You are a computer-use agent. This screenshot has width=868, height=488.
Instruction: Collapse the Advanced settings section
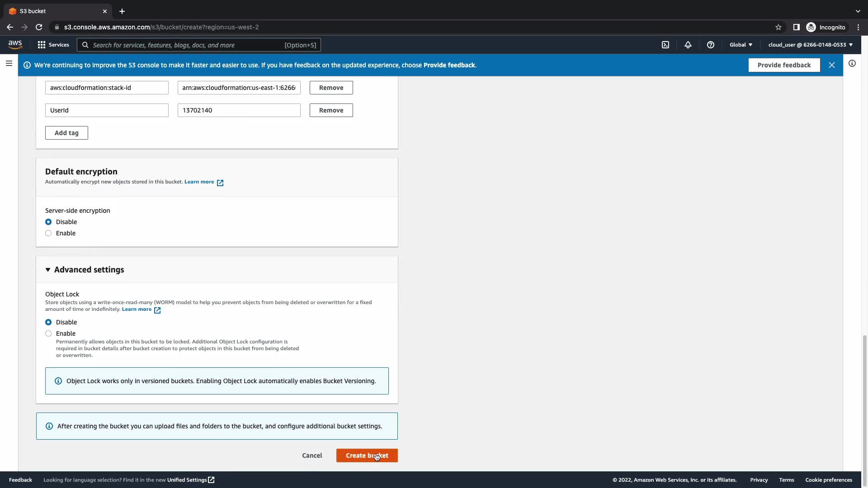(x=48, y=270)
